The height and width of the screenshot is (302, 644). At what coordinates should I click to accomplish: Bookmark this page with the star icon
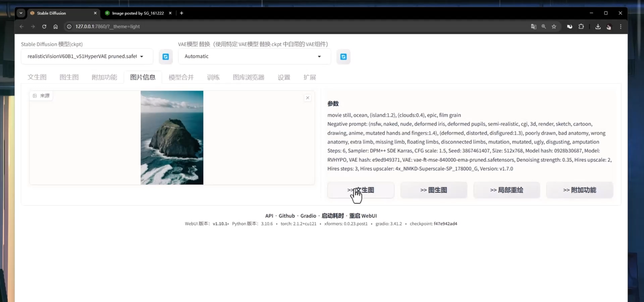click(x=553, y=27)
